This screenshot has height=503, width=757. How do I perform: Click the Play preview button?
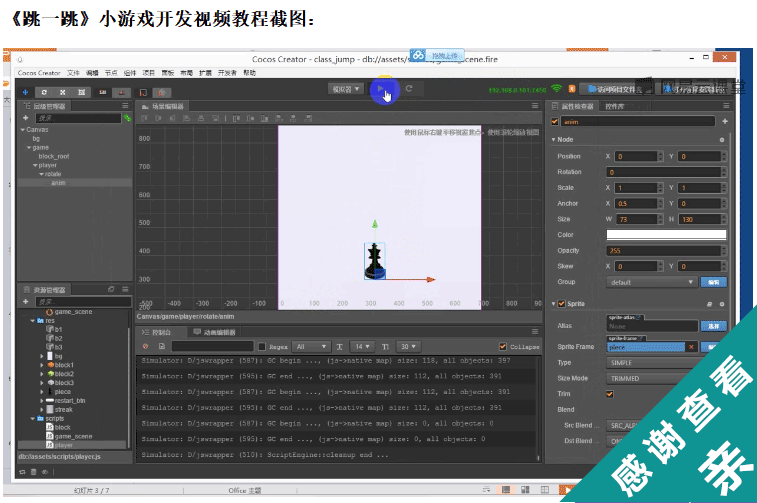point(381,89)
